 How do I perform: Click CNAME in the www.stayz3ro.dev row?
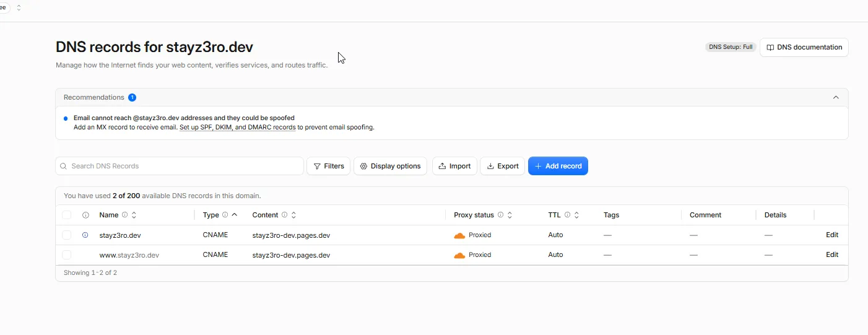coord(215,255)
